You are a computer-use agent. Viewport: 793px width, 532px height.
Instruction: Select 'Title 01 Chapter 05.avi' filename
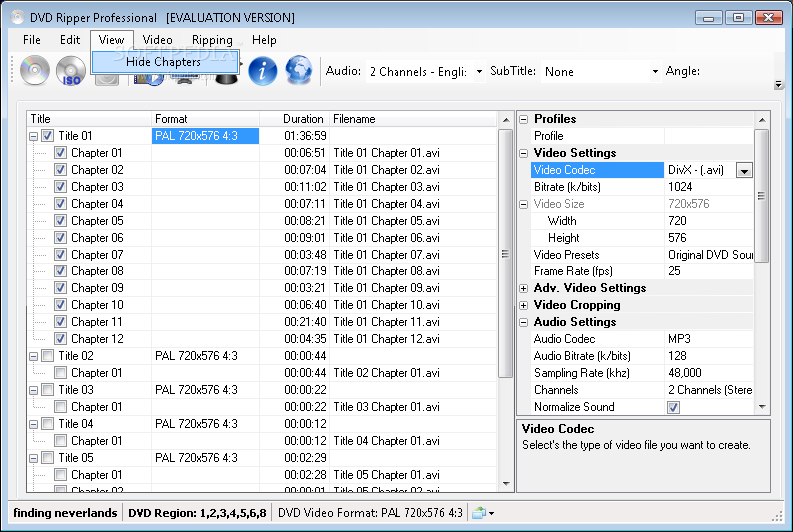387,221
